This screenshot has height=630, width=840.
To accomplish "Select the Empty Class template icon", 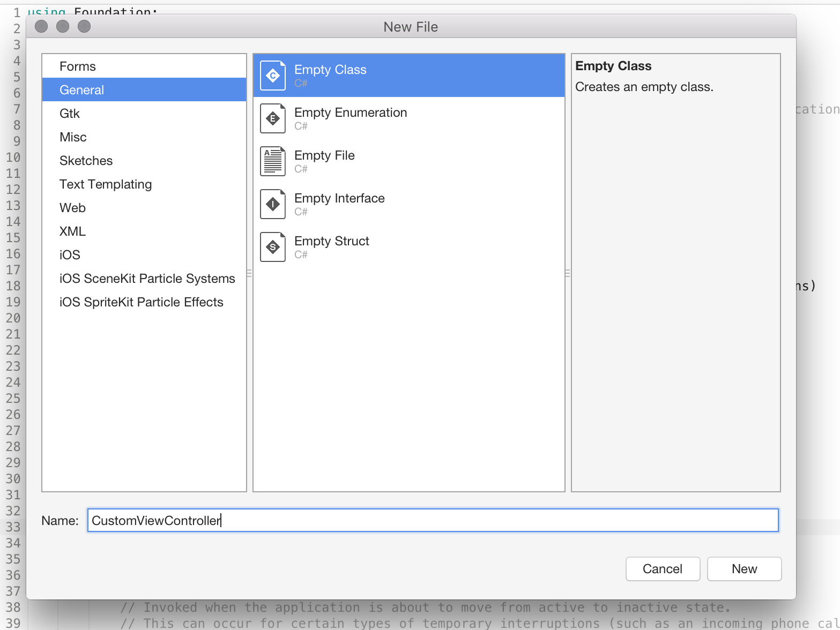I will pos(273,75).
